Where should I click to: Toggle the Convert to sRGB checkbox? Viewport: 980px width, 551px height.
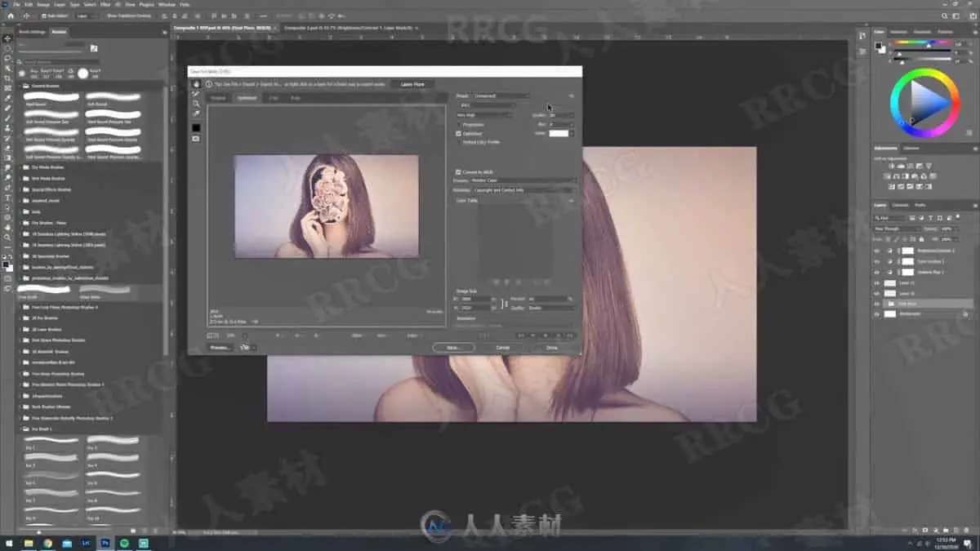(458, 172)
